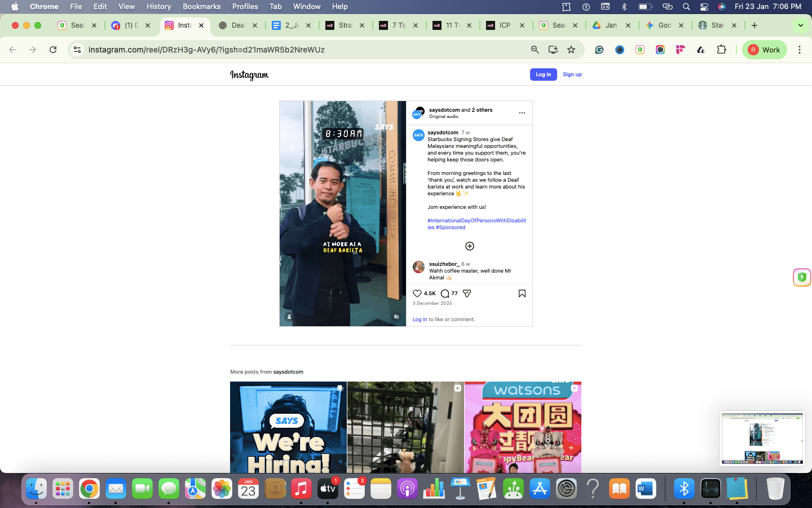
Task: Click the Log in button
Action: (544, 75)
